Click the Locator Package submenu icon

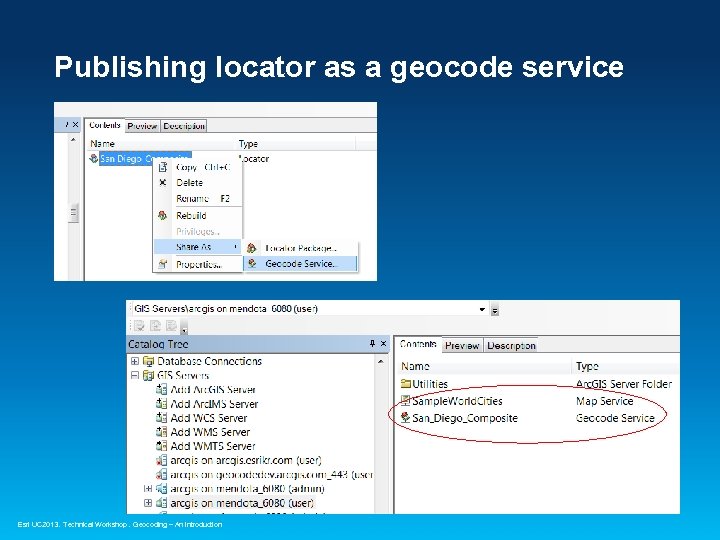[252, 248]
